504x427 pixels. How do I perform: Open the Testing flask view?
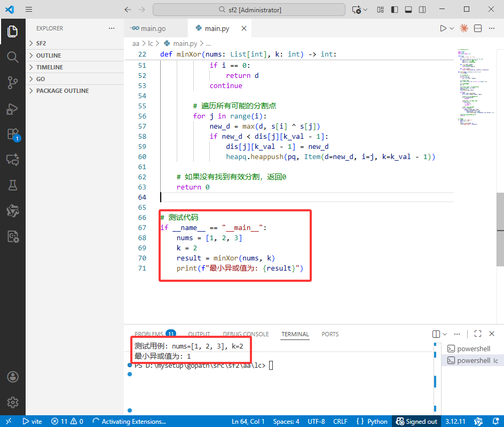12,185
